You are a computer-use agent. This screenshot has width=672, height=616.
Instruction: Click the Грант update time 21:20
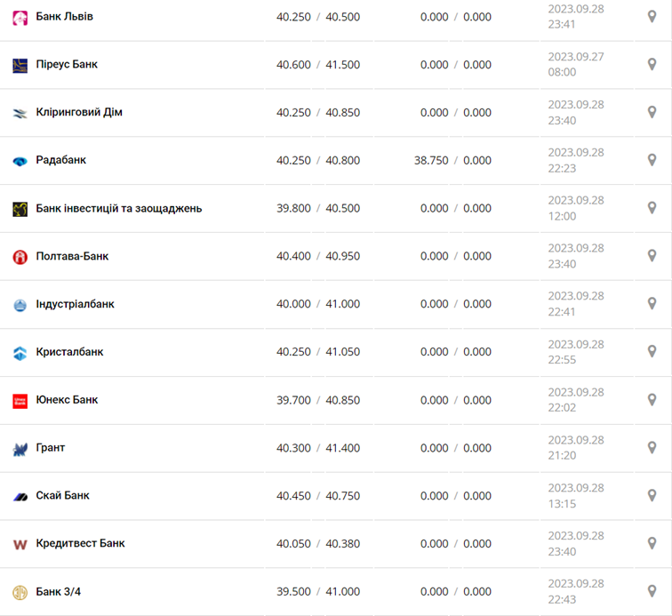562,455
